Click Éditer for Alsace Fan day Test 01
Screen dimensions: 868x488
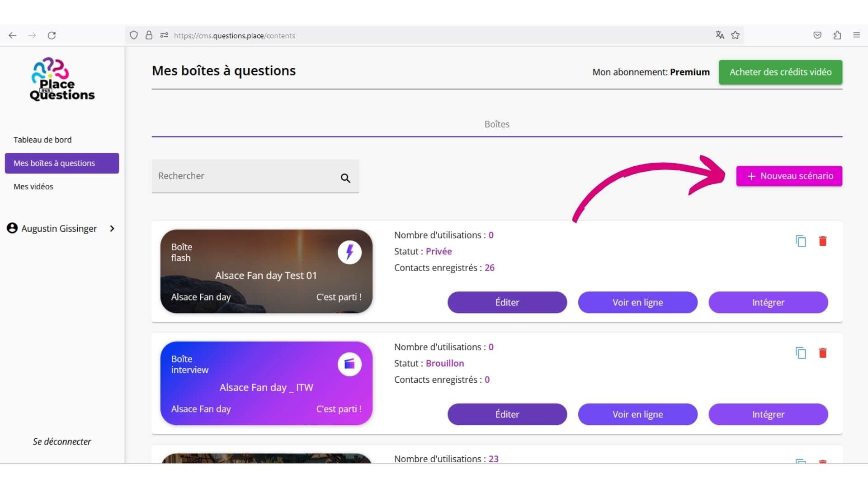[507, 302]
